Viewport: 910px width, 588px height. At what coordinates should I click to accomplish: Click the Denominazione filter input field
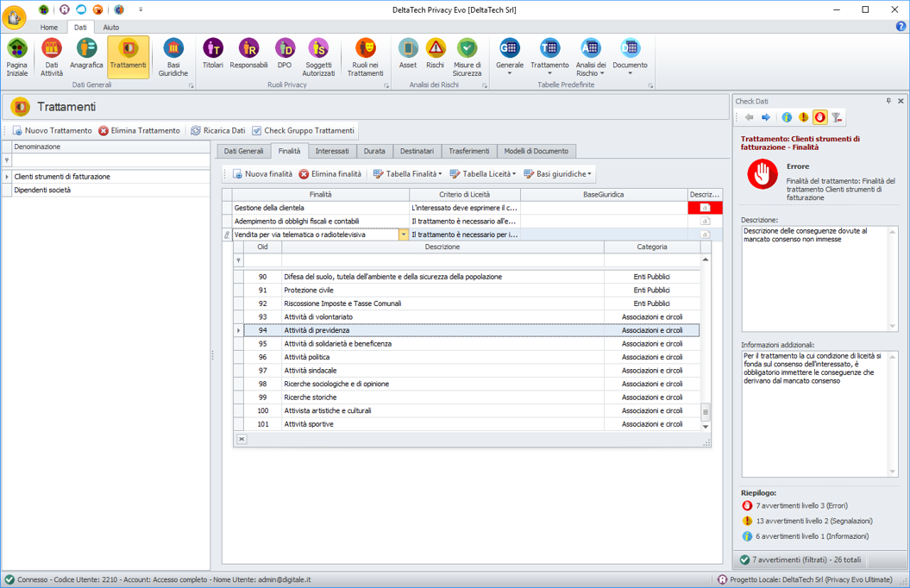click(x=110, y=160)
